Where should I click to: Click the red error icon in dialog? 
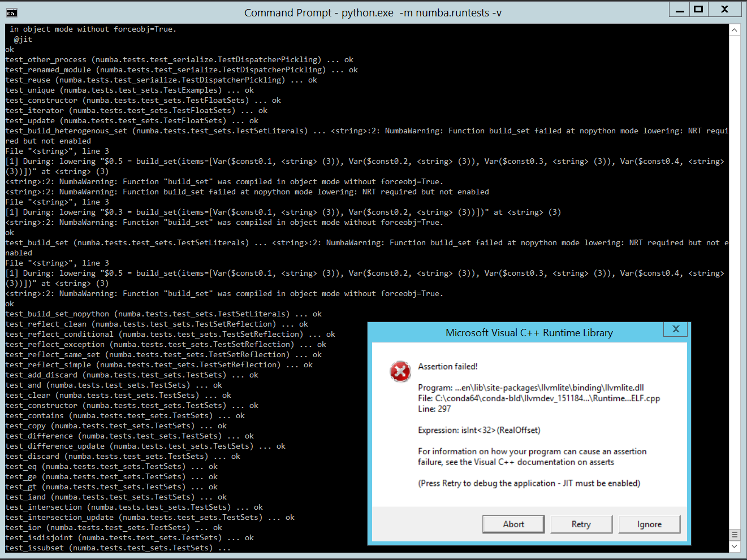click(400, 371)
